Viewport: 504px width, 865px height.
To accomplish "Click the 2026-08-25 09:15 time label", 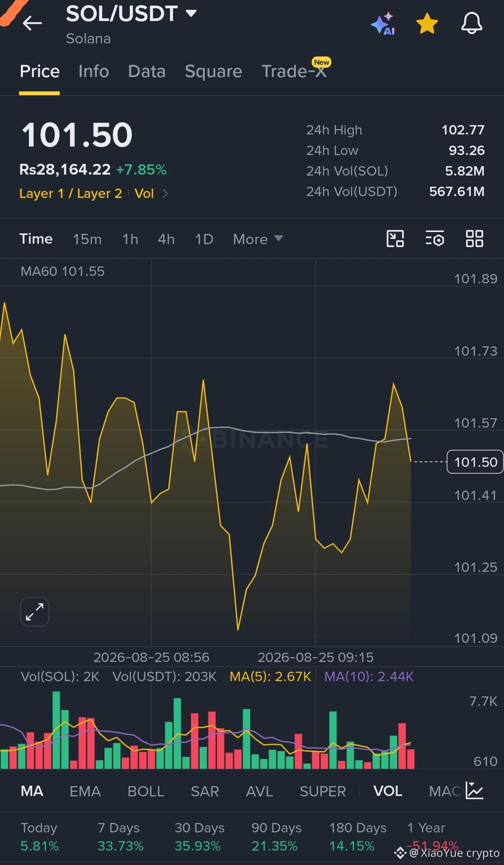I will pos(315,657).
